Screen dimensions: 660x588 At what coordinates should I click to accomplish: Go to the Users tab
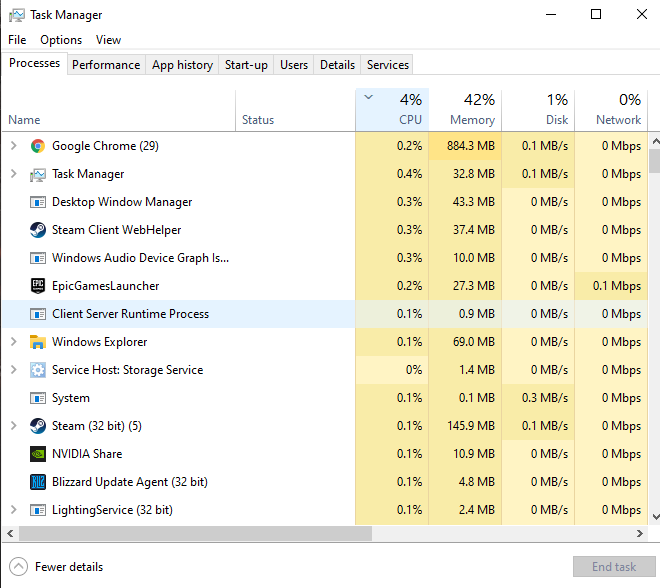pyautogui.click(x=294, y=65)
